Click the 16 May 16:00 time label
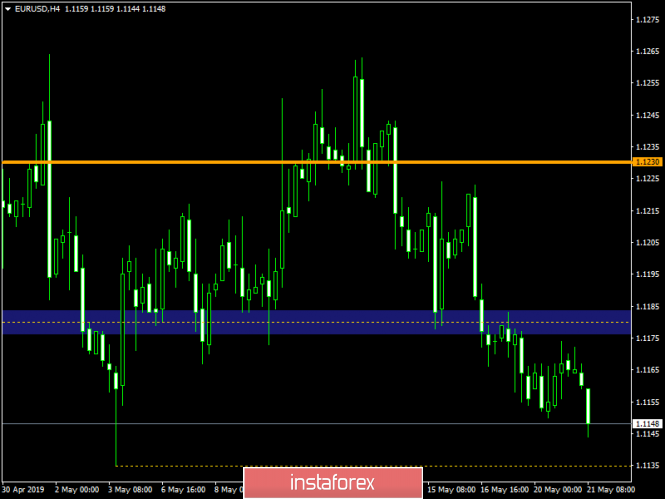 505,490
